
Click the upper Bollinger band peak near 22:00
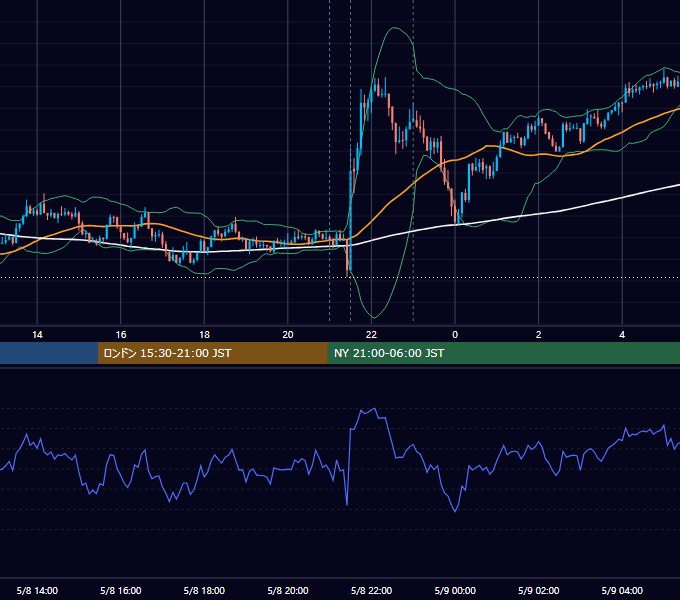[394, 28]
